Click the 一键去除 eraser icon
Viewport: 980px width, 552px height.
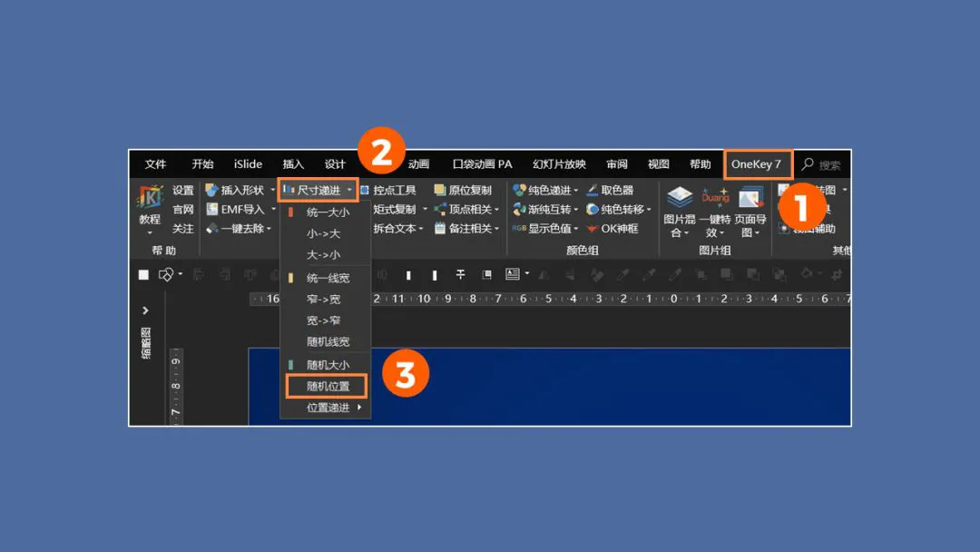211,228
